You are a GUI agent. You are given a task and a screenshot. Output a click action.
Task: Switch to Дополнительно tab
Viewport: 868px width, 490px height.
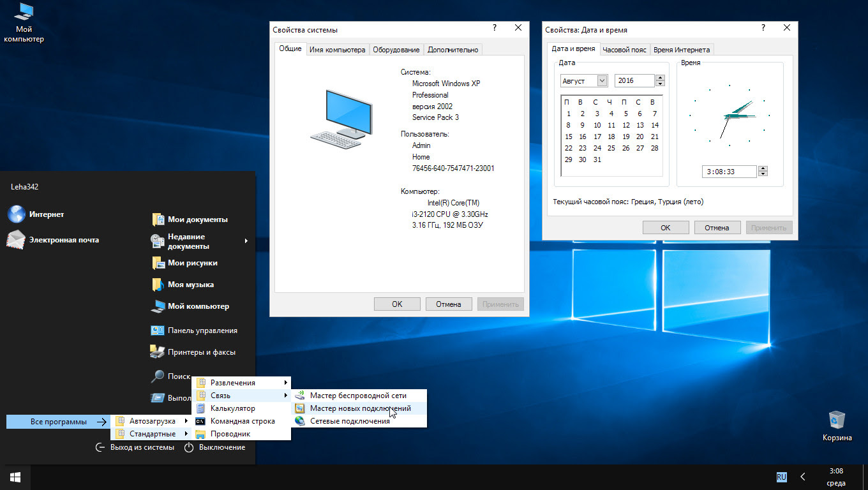[x=453, y=50]
